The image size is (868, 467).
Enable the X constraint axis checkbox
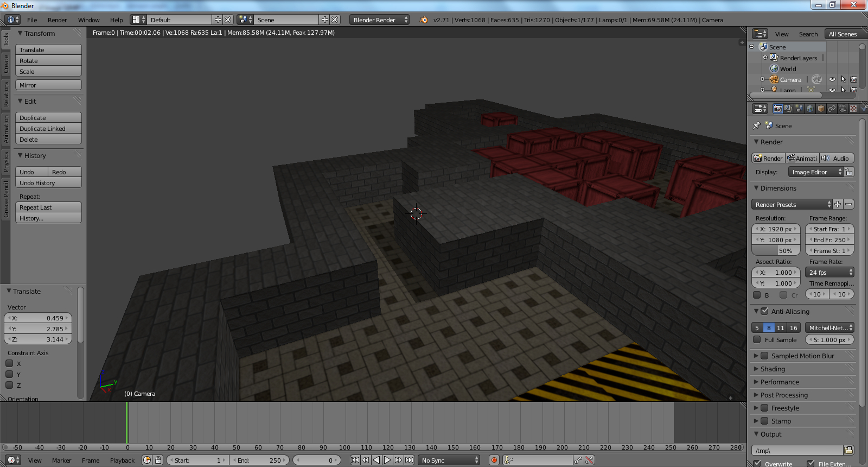pos(9,363)
